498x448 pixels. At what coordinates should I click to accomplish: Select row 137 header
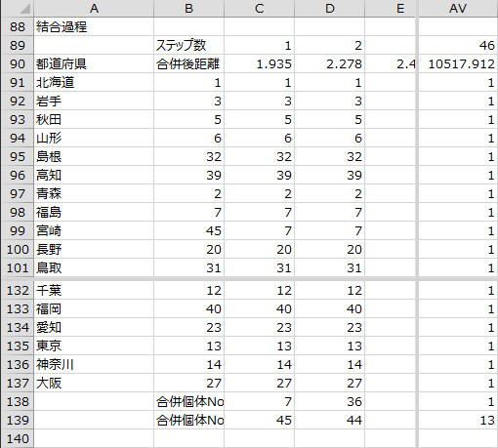tap(18, 383)
